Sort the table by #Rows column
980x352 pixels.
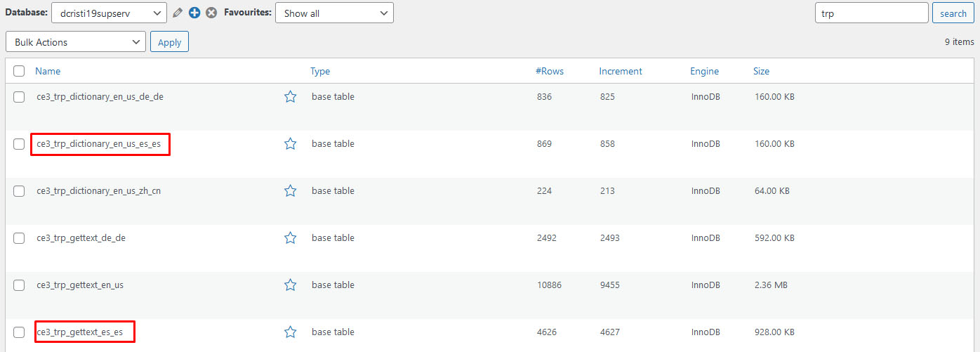550,71
